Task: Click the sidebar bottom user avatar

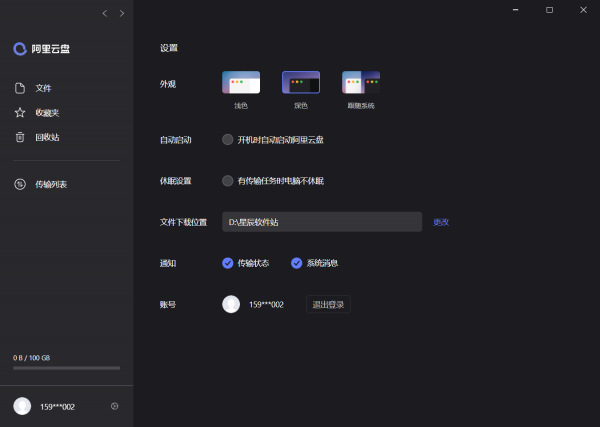Action: pyautogui.click(x=22, y=406)
